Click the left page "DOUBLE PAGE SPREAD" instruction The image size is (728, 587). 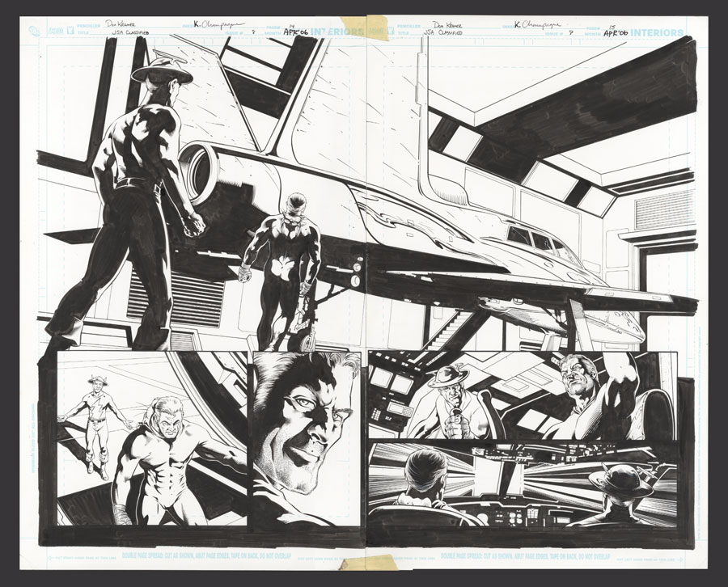tap(206, 555)
